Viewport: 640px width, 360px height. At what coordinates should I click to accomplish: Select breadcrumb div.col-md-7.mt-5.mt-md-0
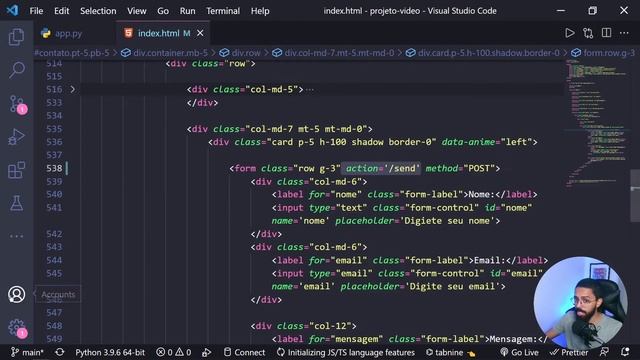tap(333, 53)
